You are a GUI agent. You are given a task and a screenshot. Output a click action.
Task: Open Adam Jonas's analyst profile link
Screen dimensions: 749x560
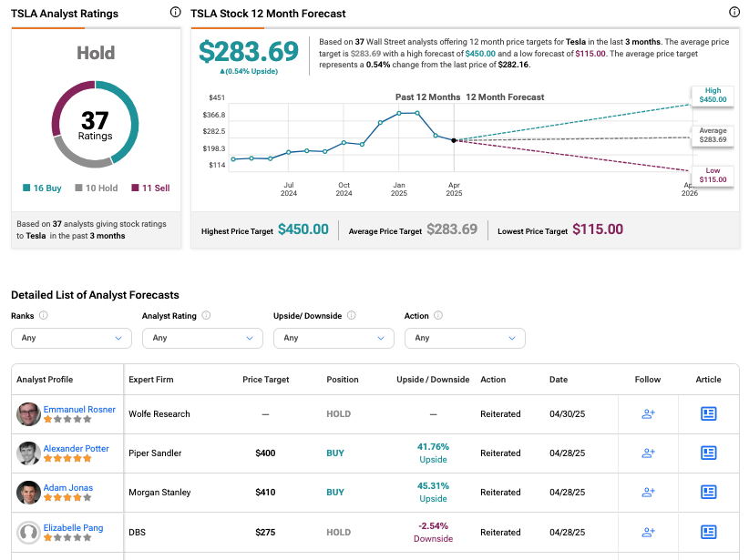(67, 487)
